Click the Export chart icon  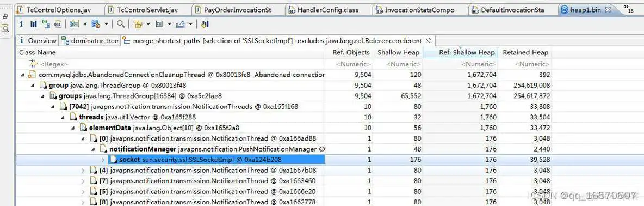180,25
